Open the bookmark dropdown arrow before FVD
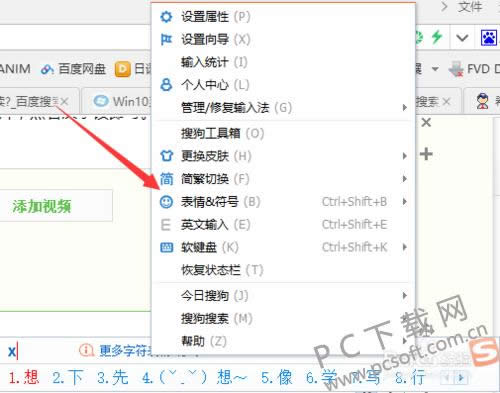The height and width of the screenshot is (393, 500). (x=435, y=69)
